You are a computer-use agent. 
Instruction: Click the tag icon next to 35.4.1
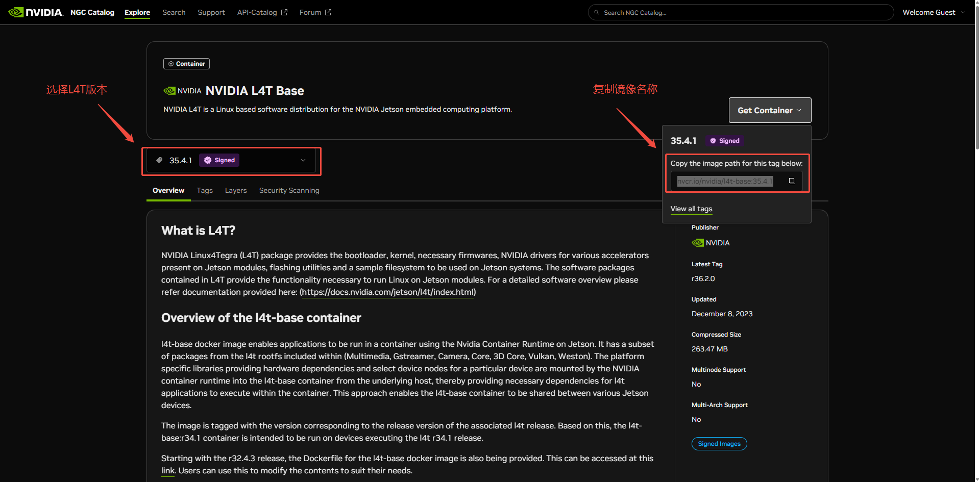pos(159,160)
